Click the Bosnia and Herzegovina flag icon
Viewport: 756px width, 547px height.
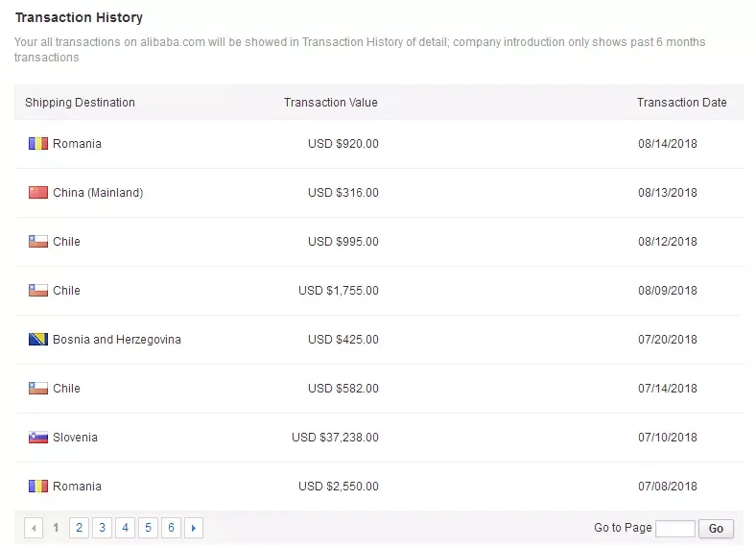(38, 340)
